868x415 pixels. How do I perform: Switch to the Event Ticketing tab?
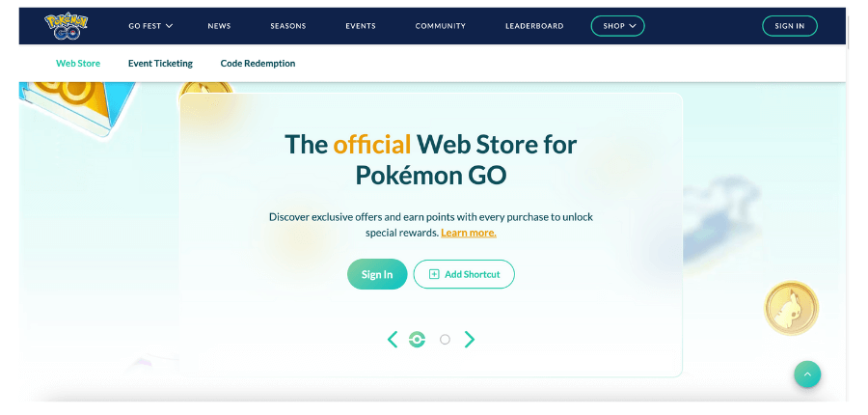click(x=160, y=64)
